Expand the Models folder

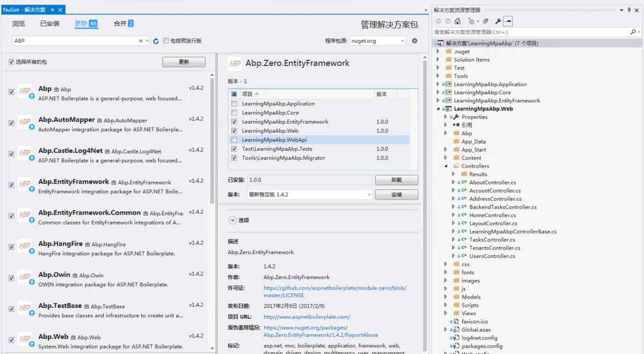click(445, 297)
